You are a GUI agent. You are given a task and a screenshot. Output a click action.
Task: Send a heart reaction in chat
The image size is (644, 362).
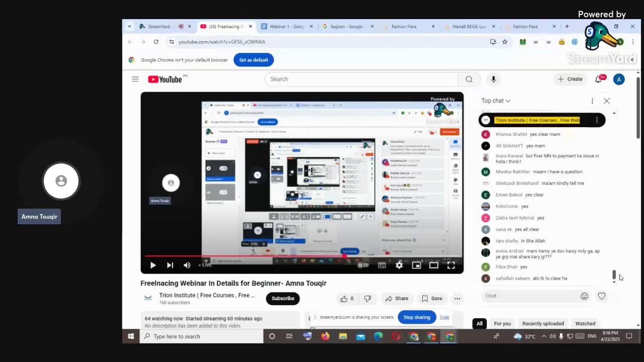tap(602, 296)
